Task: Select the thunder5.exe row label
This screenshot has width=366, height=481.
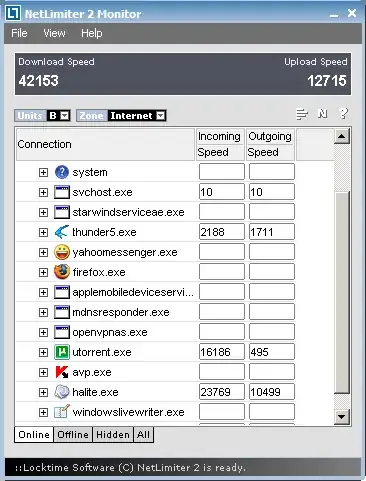Action: [x=104, y=232]
